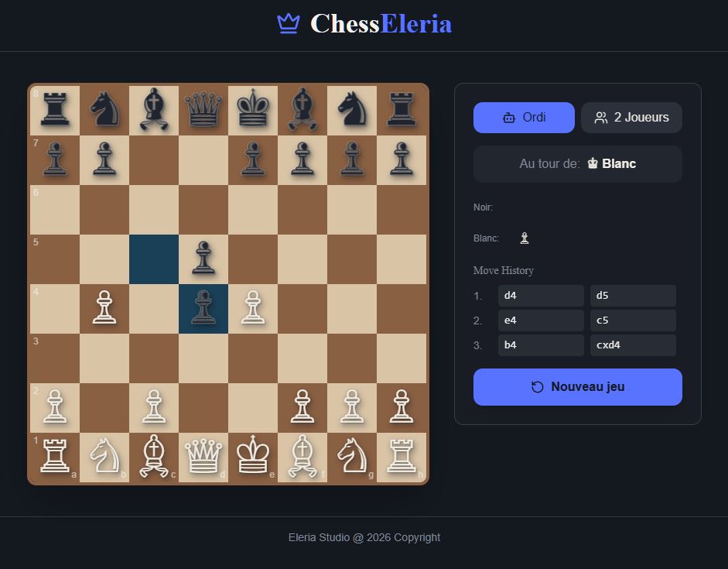Select the black queen on d8
The image size is (728, 569).
(x=203, y=109)
